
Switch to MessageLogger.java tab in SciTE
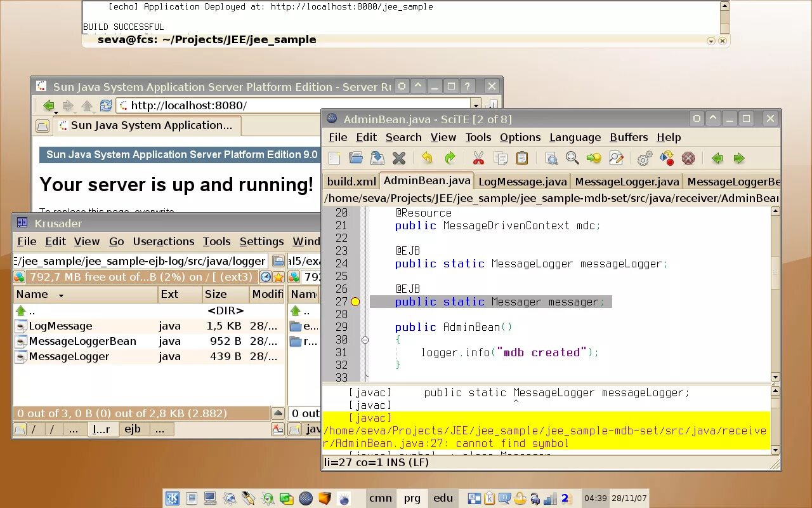tap(627, 182)
